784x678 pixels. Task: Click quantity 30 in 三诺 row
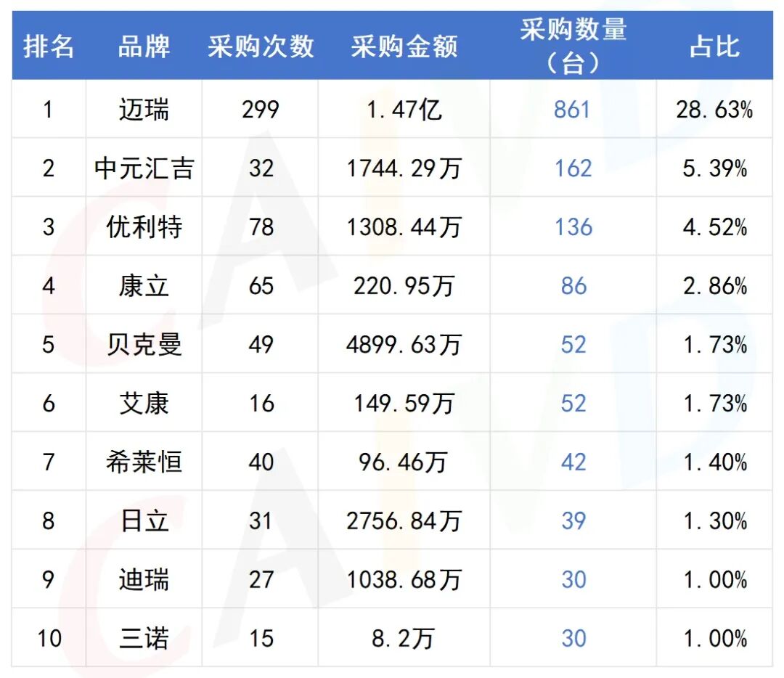pos(573,639)
